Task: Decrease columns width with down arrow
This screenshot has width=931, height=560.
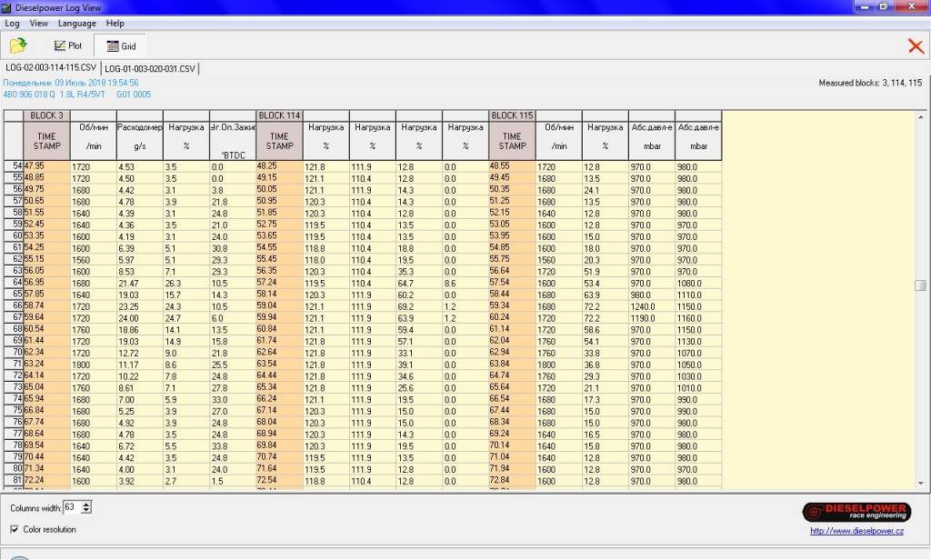Action: (86, 511)
